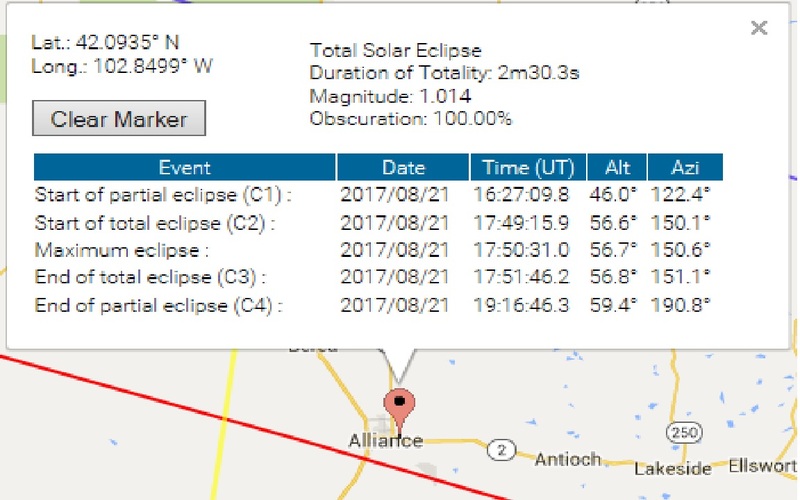Click the yellow vertical line on map
The image size is (800, 500).
[223, 423]
